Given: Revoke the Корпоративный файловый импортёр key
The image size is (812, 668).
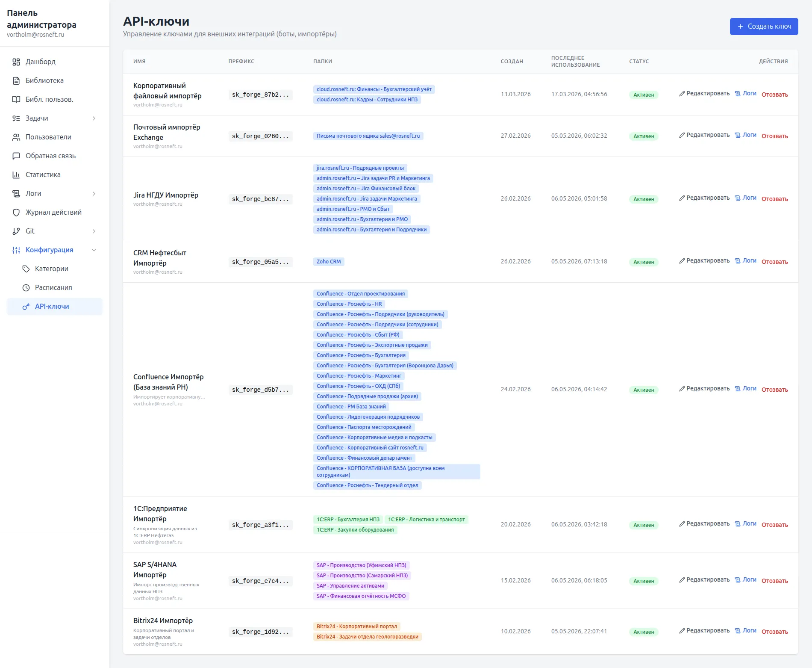Looking at the screenshot, I should 774,95.
